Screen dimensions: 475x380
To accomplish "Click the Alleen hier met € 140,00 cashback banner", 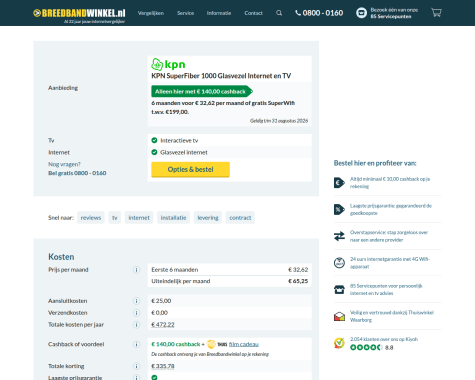I will tap(202, 91).
